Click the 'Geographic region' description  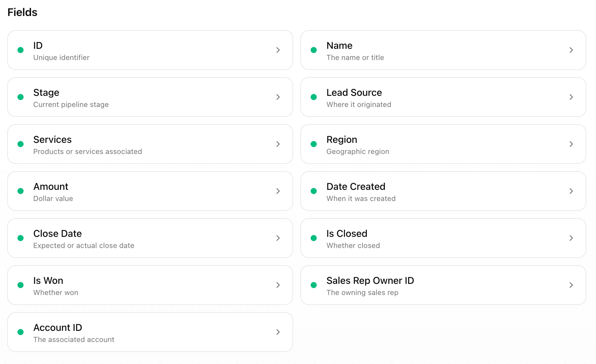pyautogui.click(x=358, y=152)
